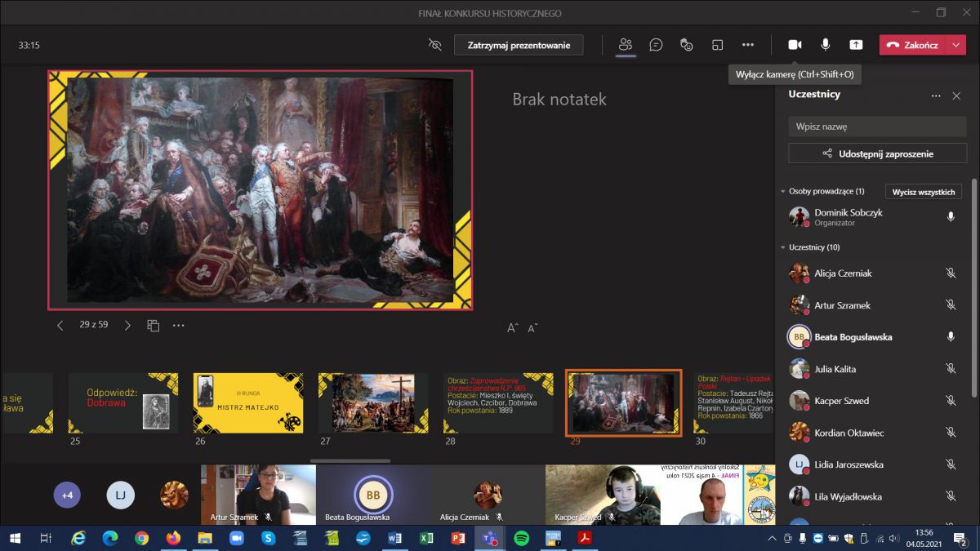Viewport: 980px width, 551px height.
Task: Open Windows Start menu
Action: 16,538
